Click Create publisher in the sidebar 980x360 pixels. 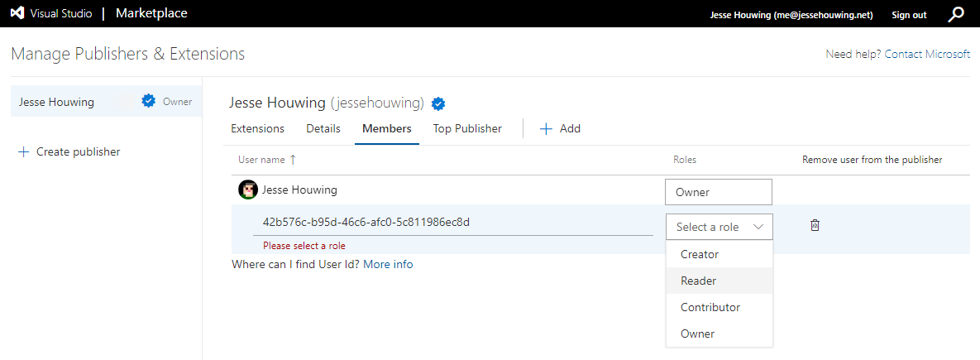78,152
